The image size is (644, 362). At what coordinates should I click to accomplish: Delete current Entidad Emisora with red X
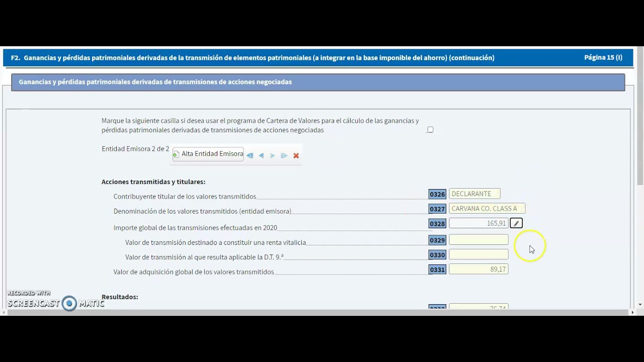296,156
